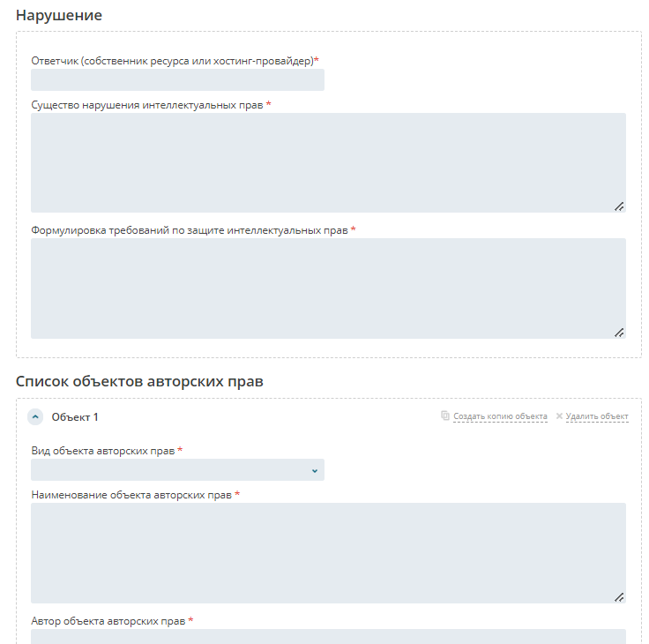Click the Нарушение section heading

(x=59, y=16)
